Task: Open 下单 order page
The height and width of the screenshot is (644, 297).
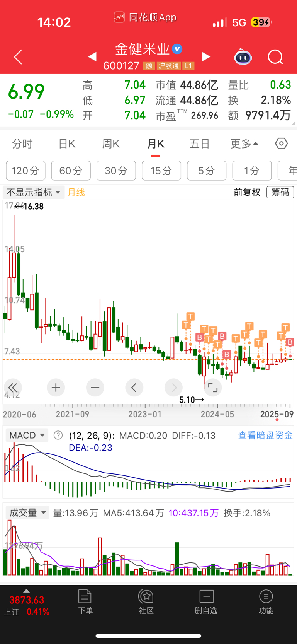Action: (x=85, y=602)
